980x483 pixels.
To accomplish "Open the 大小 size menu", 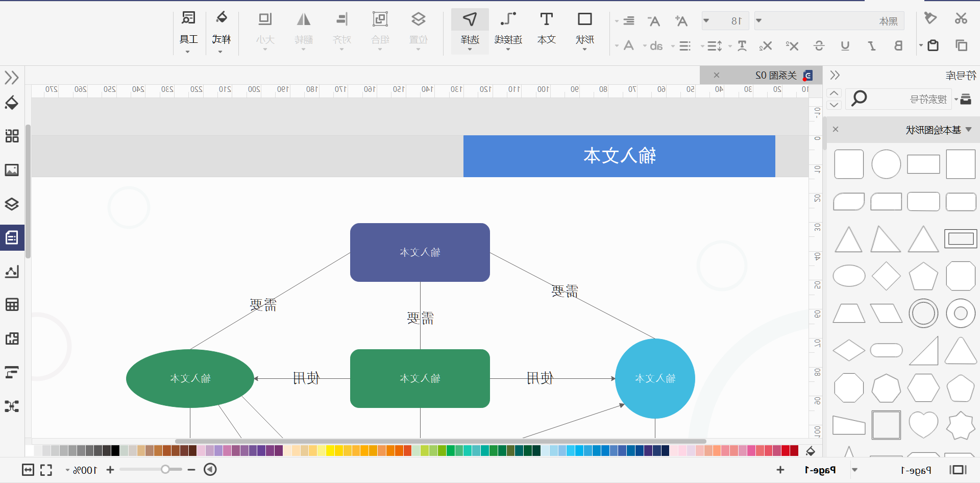I will [x=265, y=31].
